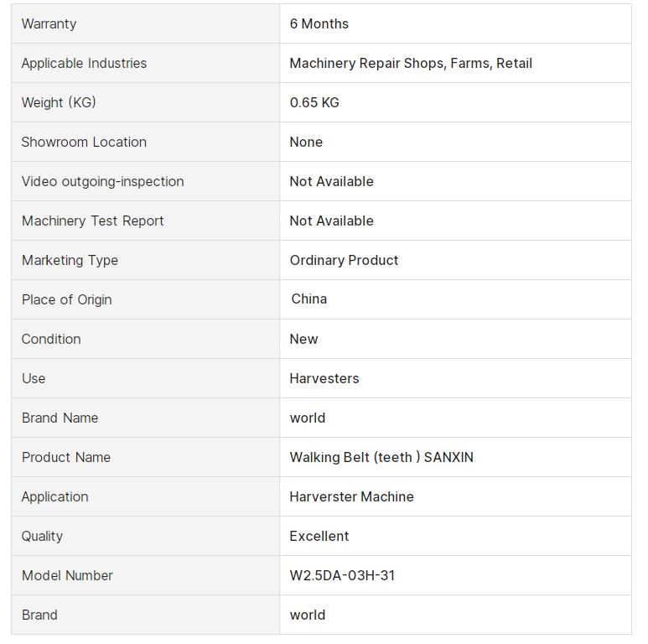Click the Excellent quality value
Image resolution: width=648 pixels, height=644 pixels.
319,536
